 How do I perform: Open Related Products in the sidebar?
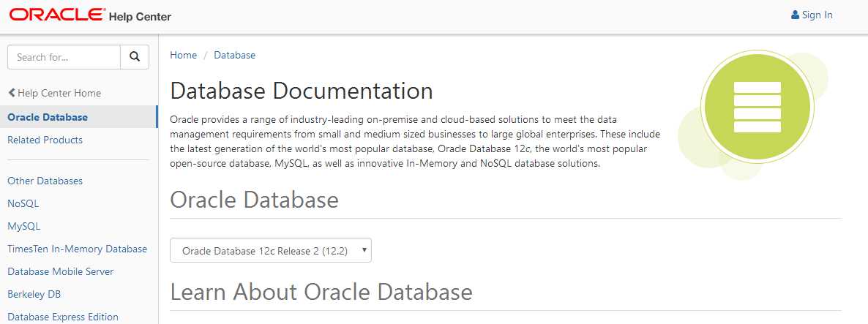pyautogui.click(x=45, y=140)
